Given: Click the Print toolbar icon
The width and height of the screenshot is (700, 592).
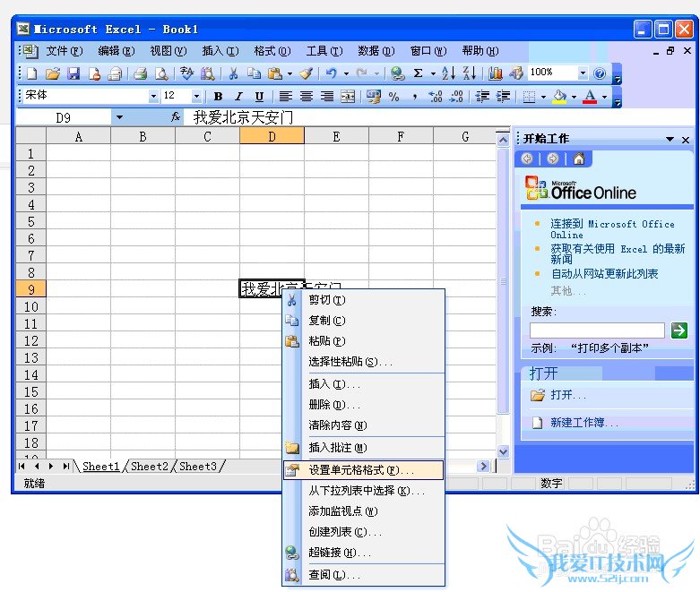Looking at the screenshot, I should (141, 73).
